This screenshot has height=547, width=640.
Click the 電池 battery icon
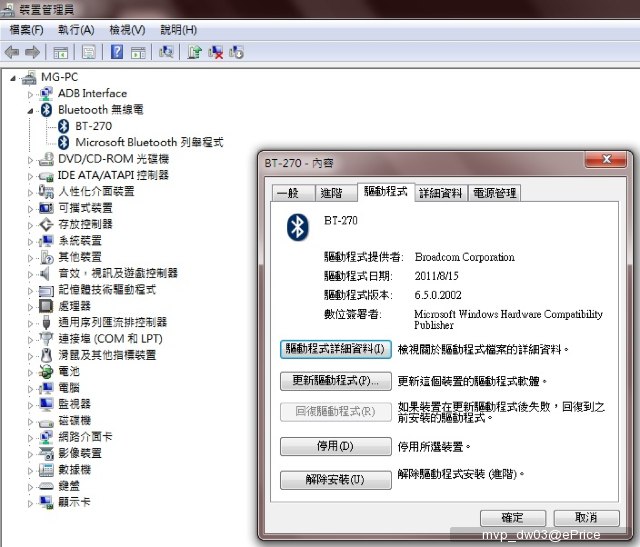pyautogui.click(x=46, y=371)
